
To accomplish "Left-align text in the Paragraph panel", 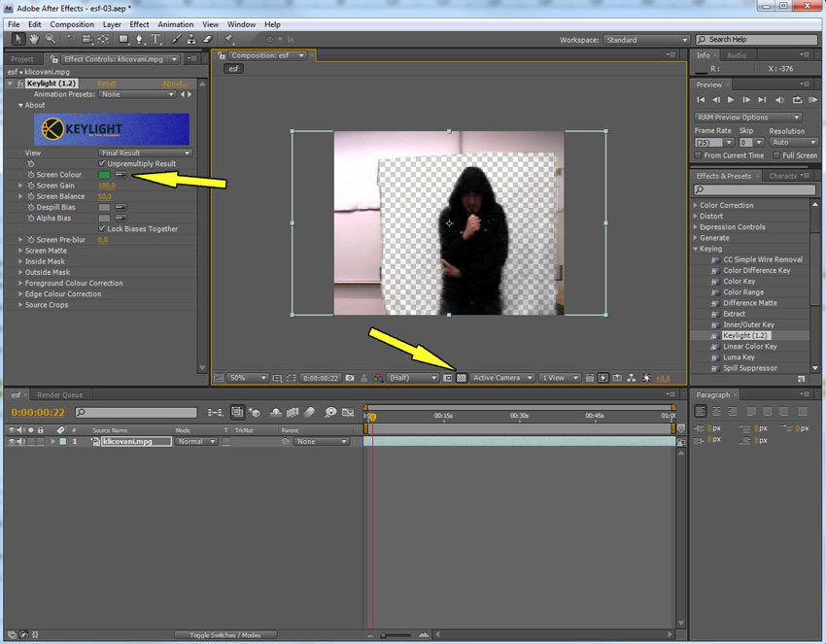I will (701, 411).
